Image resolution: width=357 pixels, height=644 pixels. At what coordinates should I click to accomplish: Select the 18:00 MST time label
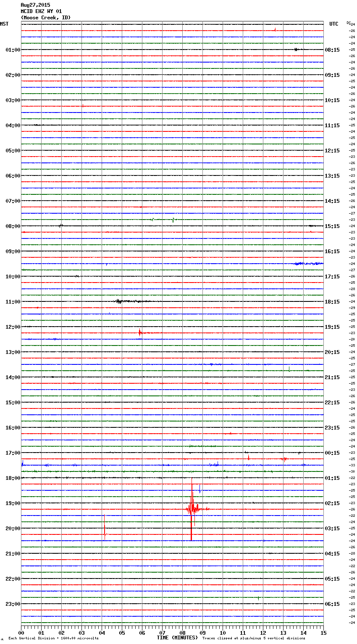(13, 478)
